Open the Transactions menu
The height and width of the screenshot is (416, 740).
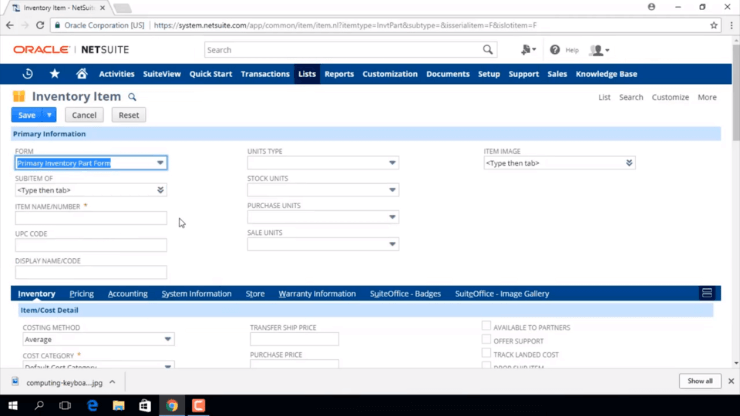coord(265,74)
